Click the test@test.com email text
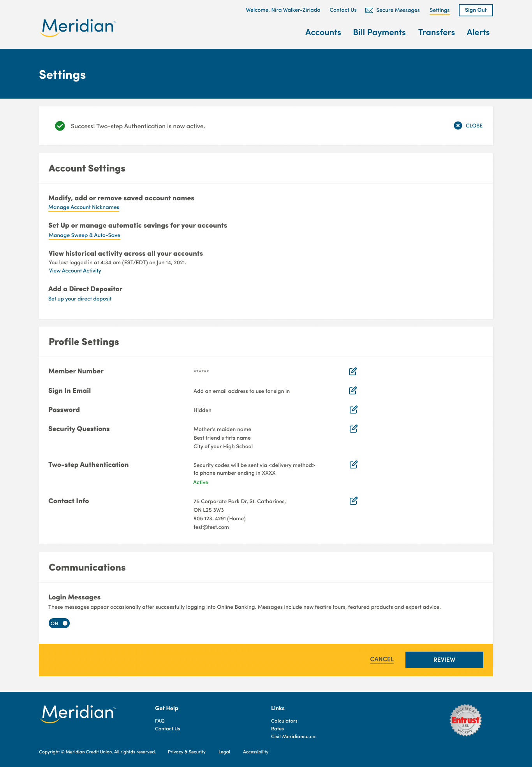The width and height of the screenshot is (532, 767). [x=211, y=527]
